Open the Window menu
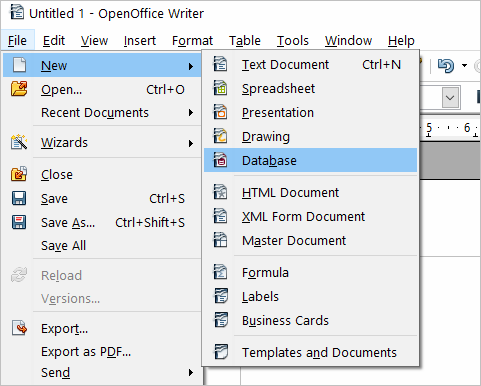 (348, 41)
